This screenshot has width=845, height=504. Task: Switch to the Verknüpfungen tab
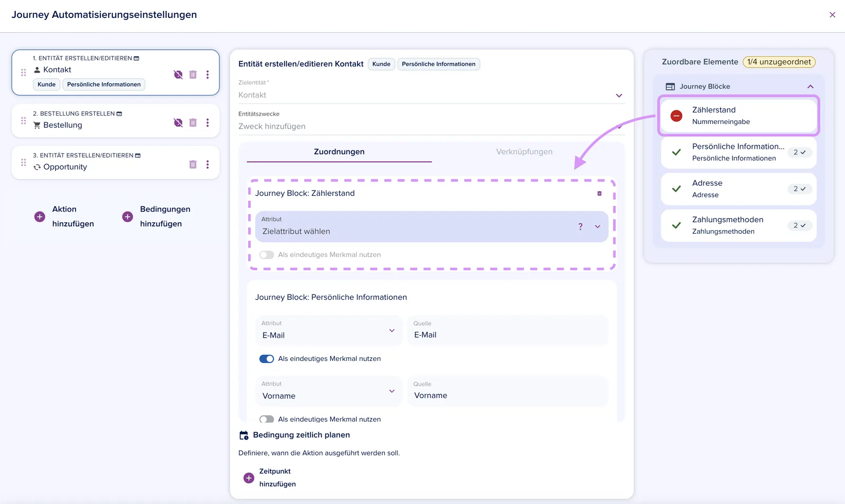[x=524, y=152]
